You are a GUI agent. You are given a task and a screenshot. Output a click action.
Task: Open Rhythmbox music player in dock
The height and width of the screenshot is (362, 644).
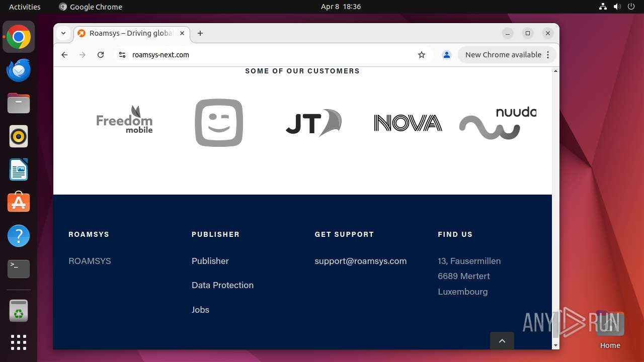(19, 136)
